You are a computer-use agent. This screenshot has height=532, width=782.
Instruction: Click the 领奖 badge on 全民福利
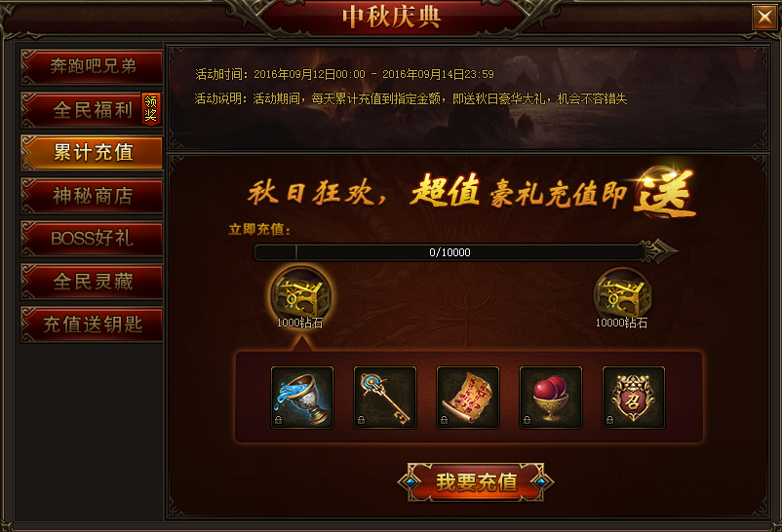(x=150, y=108)
